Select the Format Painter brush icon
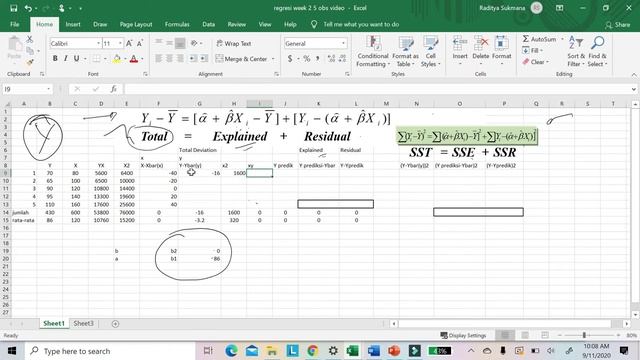640x360 pixels. [29, 62]
